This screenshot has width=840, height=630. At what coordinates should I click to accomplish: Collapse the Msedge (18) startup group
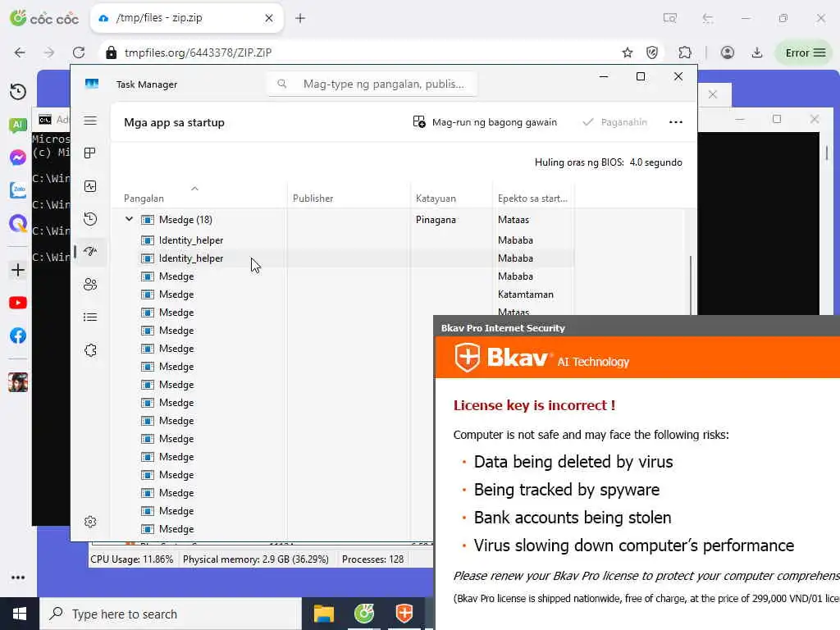[129, 219]
